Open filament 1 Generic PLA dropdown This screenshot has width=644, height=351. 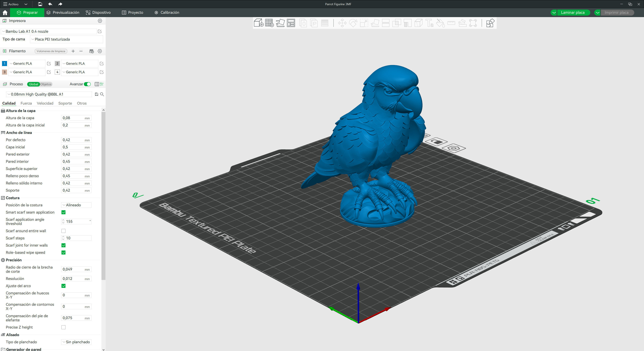click(27, 64)
